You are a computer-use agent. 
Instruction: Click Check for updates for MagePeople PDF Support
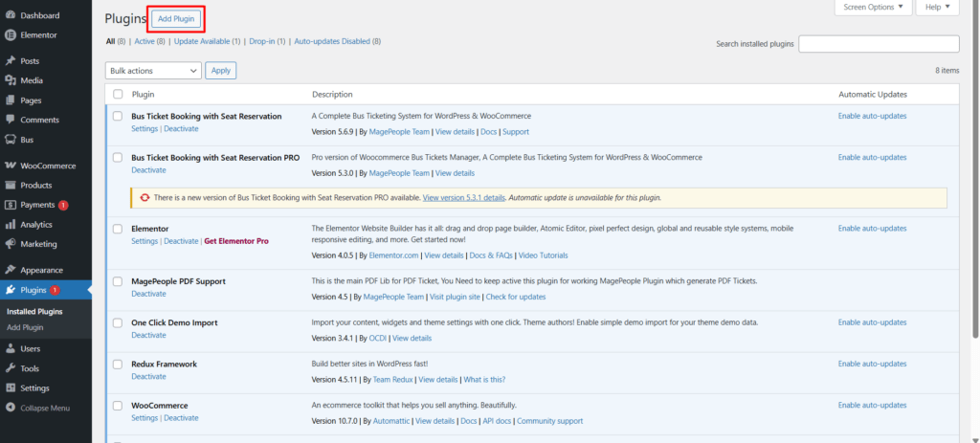pos(516,297)
